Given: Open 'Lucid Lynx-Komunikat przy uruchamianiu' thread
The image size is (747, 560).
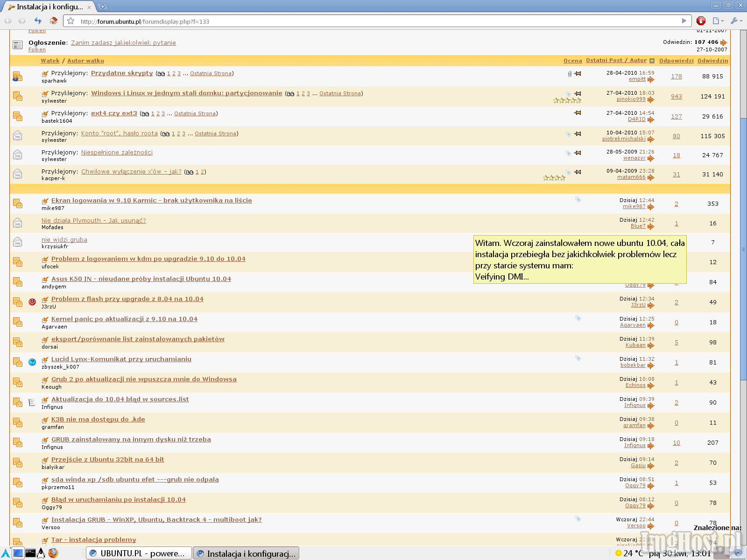Looking at the screenshot, I should tap(121, 359).
